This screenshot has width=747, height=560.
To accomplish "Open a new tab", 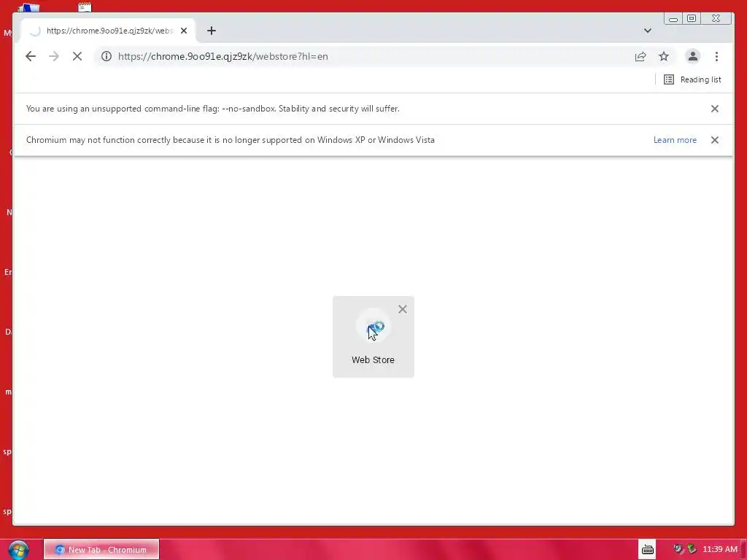I will click(212, 31).
